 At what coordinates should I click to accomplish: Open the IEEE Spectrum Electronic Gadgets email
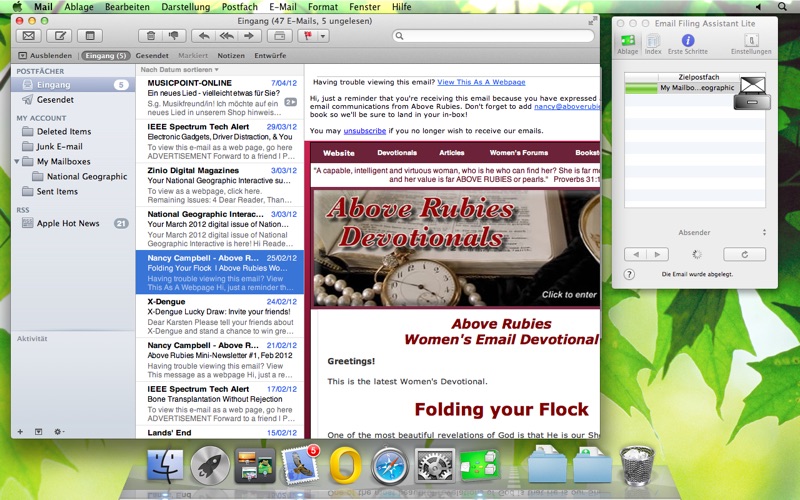click(220, 141)
